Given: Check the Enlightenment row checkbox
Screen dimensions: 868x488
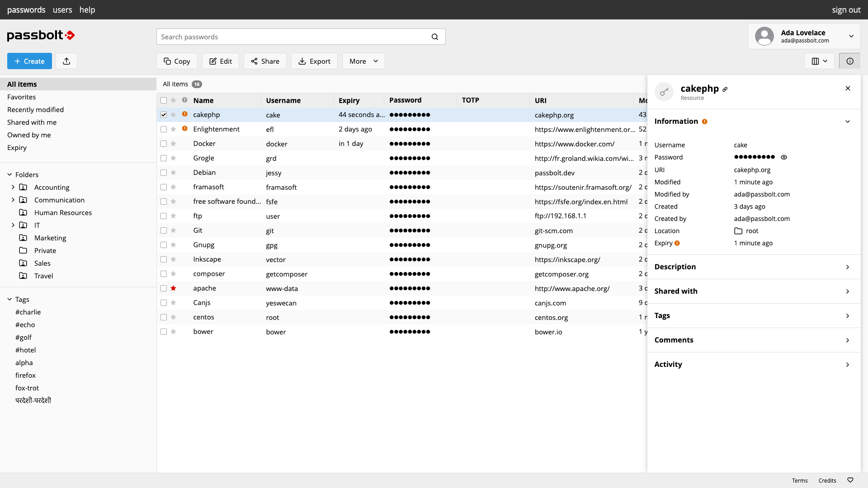Looking at the screenshot, I should [x=164, y=129].
